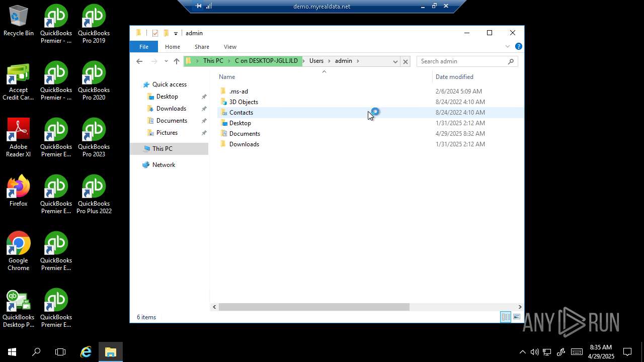Image resolution: width=644 pixels, height=362 pixels.
Task: Open the network tray icon
Action: click(x=547, y=352)
